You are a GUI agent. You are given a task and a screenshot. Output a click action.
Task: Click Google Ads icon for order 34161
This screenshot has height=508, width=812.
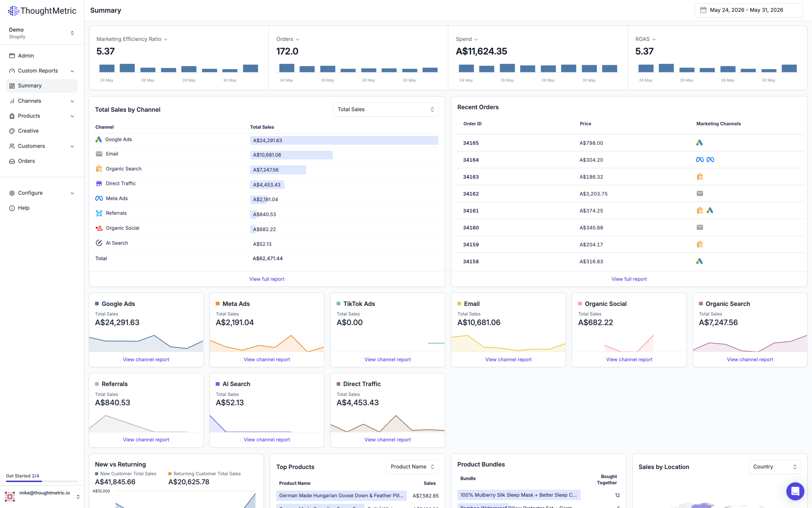click(710, 210)
